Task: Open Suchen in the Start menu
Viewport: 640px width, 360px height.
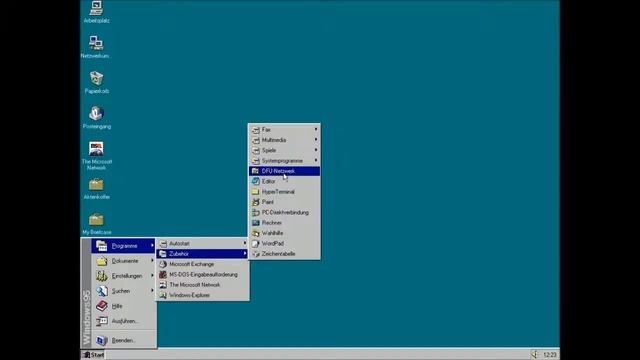Action: click(123, 291)
